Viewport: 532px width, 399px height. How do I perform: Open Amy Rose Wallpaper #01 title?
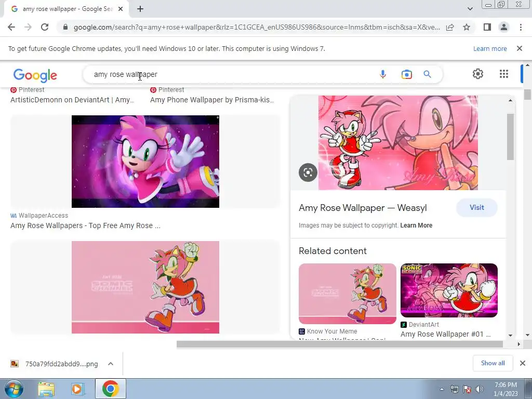click(x=445, y=334)
